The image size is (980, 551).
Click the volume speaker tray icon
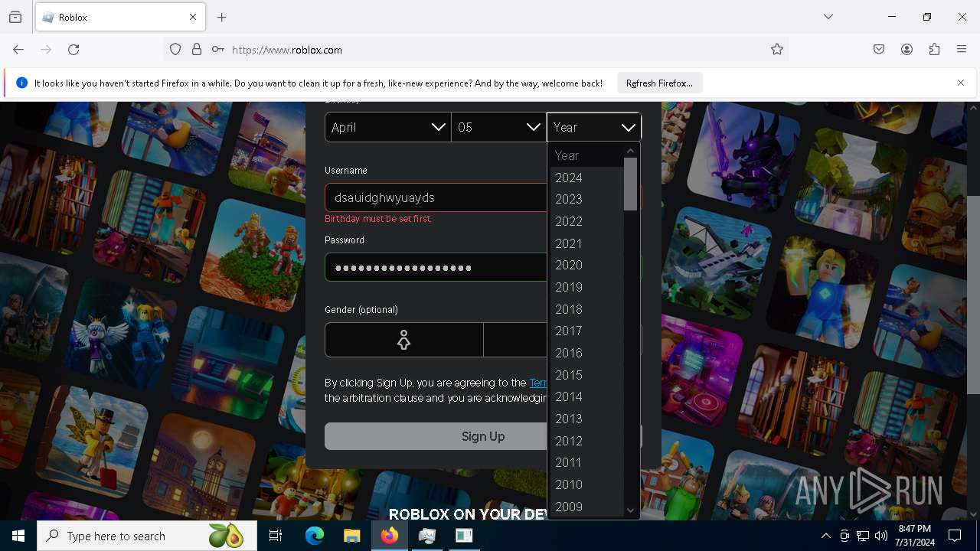pyautogui.click(x=881, y=536)
